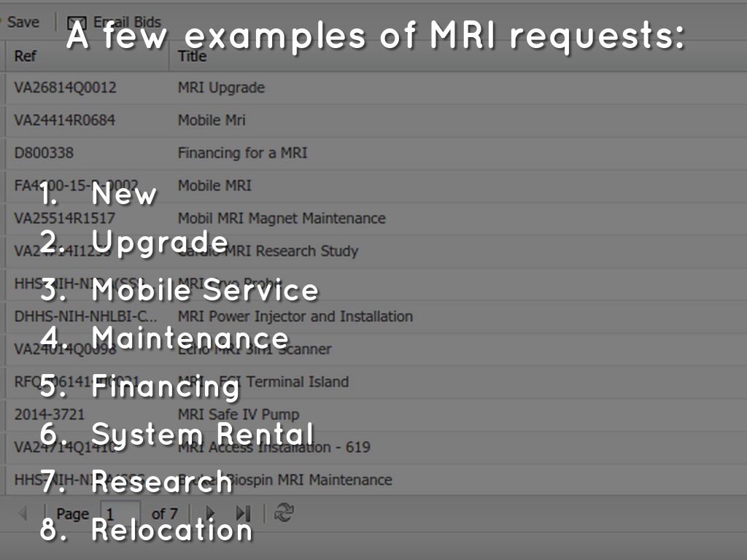Select the Mobil MRI Magnet Maintenance row
Image resolution: width=747 pixels, height=560 pixels.
pos(282,218)
